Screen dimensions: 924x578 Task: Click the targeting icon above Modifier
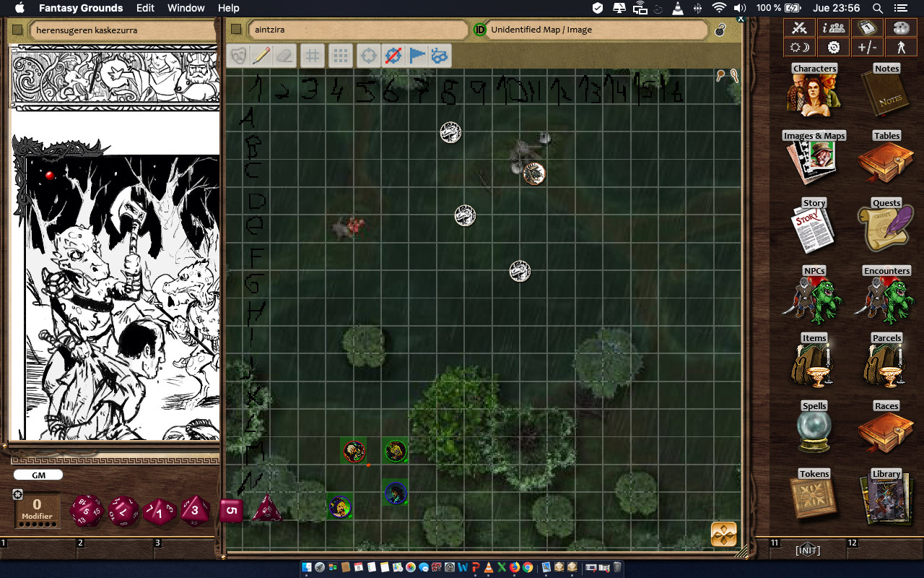[x=17, y=494]
